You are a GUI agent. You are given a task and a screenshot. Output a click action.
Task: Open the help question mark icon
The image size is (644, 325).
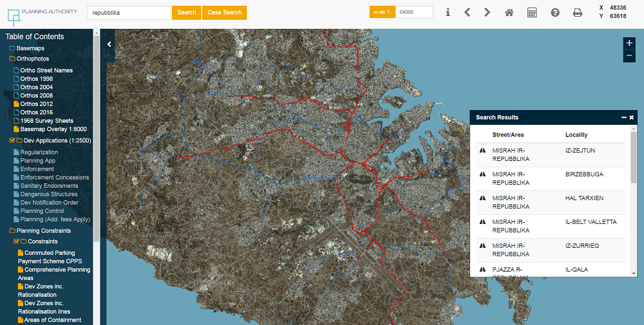[555, 12]
